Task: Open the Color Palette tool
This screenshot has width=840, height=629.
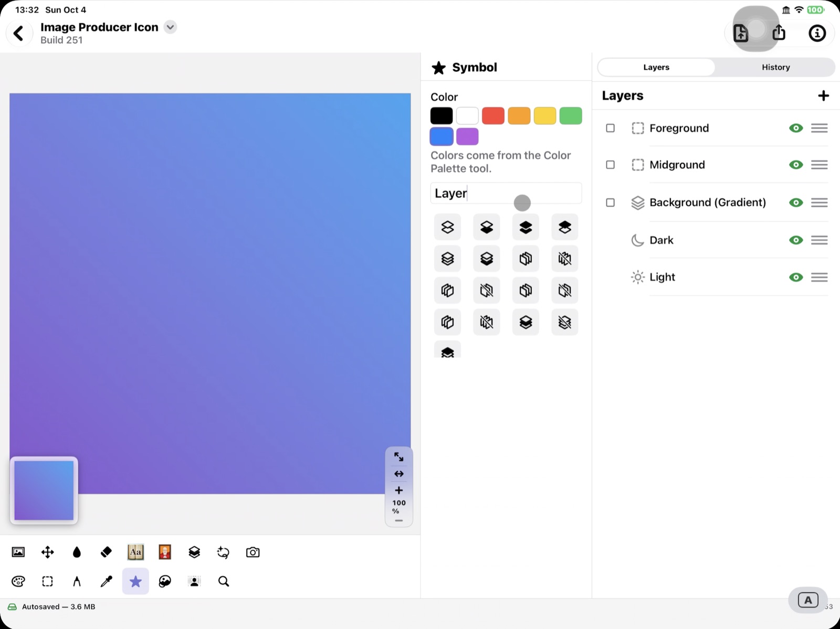Action: pos(18,581)
